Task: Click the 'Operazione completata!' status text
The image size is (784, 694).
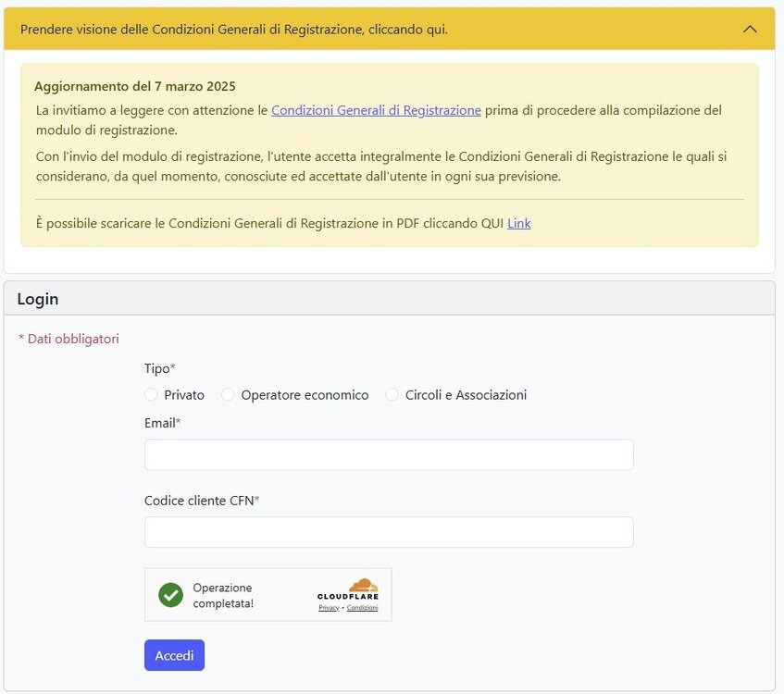Action: tap(222, 595)
